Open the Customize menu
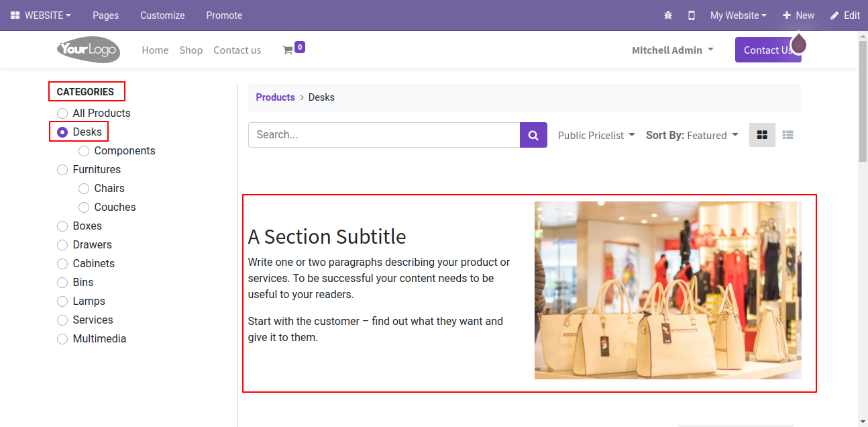This screenshot has width=868, height=427. (162, 15)
